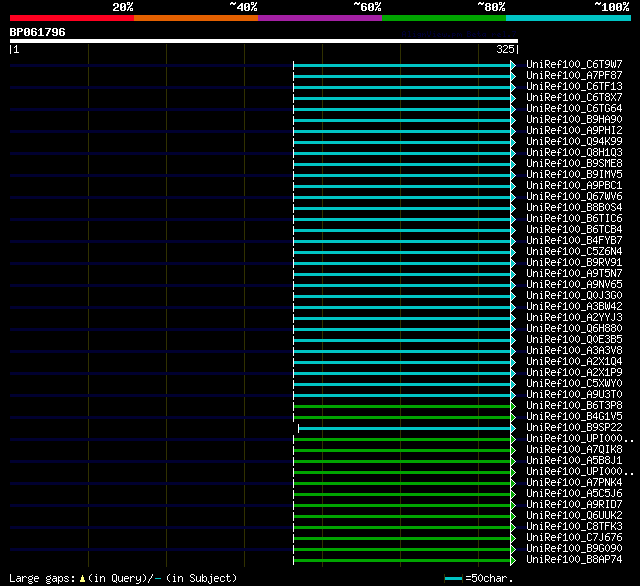Image resolution: width=640 pixels, height=586 pixels.
Task: Select hit label UniRef100_A9NV65
Action: tap(574, 285)
